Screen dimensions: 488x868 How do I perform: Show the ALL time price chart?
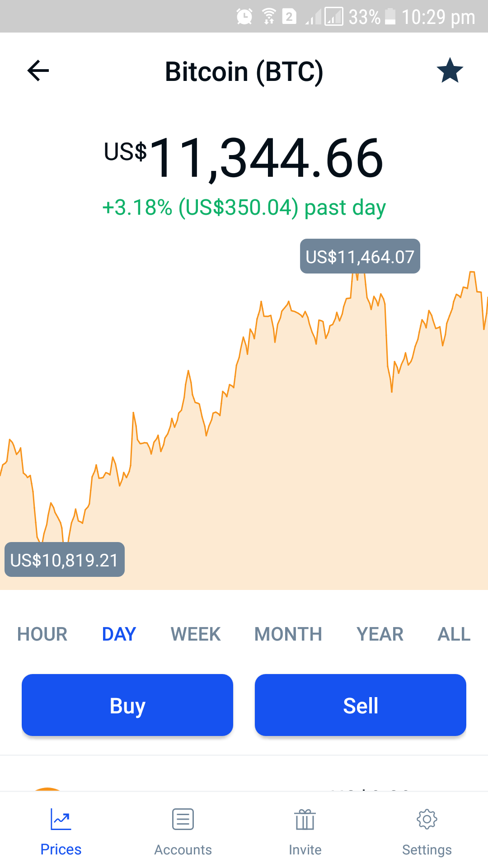(x=454, y=634)
